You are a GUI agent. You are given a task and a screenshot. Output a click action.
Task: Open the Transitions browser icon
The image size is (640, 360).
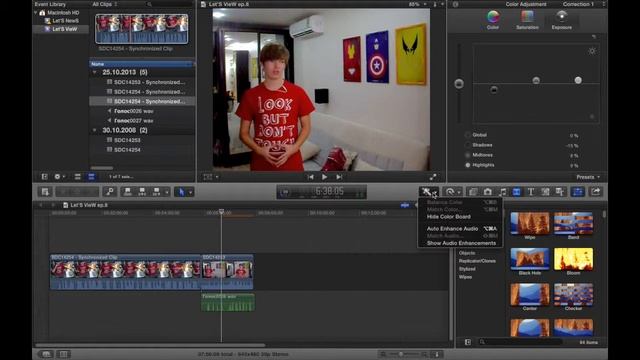(x=516, y=192)
